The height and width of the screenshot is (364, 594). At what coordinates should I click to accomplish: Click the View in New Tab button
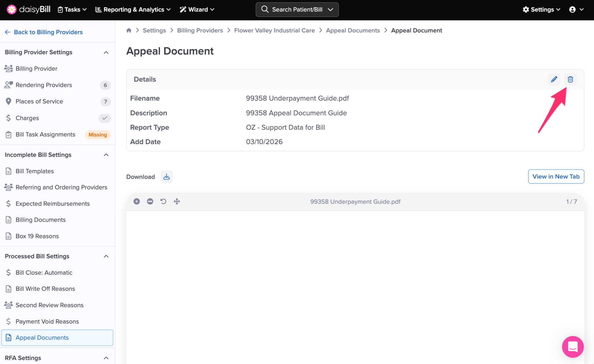[556, 176]
